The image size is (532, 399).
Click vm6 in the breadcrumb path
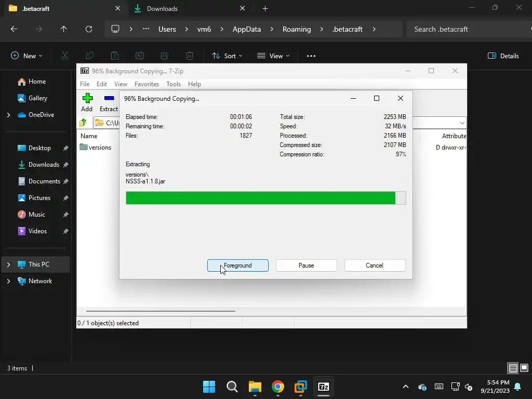coord(204,29)
